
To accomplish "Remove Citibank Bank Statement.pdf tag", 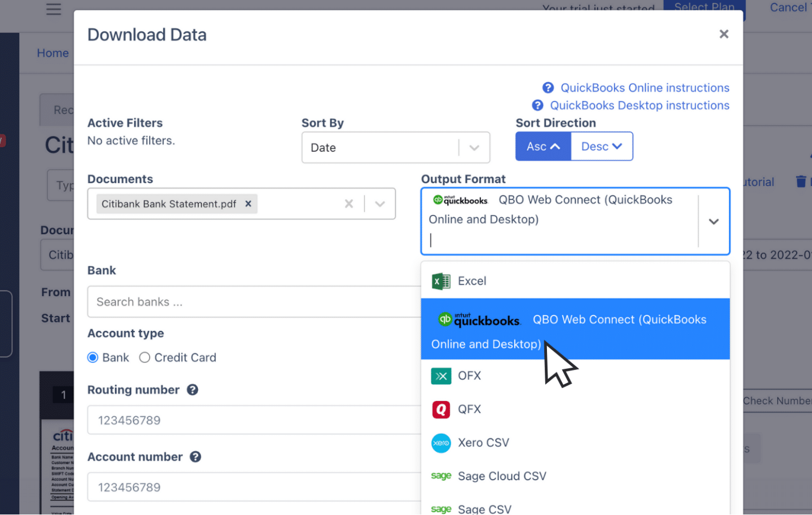I will coord(248,204).
